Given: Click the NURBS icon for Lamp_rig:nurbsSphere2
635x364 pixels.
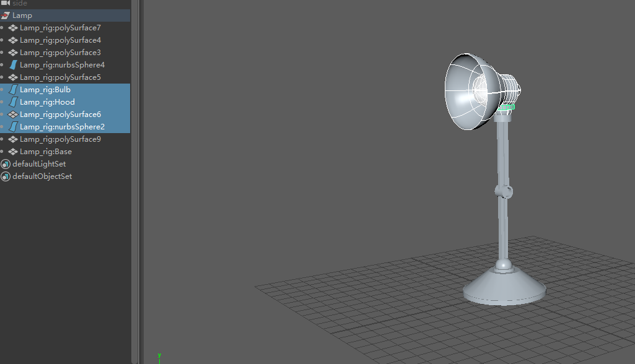Looking at the screenshot, I should pos(14,127).
